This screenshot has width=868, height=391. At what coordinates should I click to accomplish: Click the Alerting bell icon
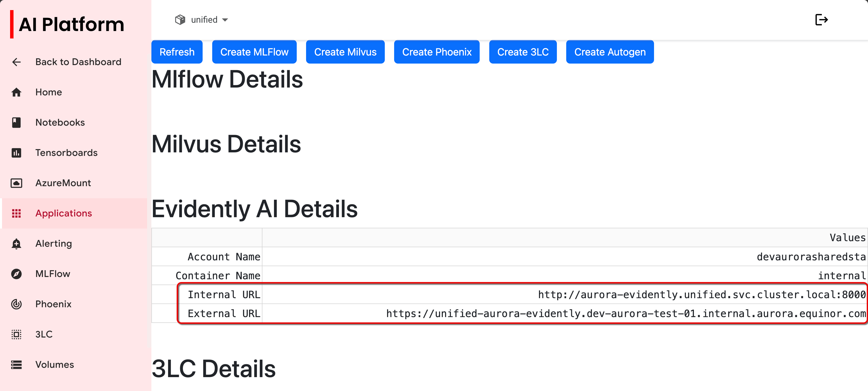click(16, 243)
